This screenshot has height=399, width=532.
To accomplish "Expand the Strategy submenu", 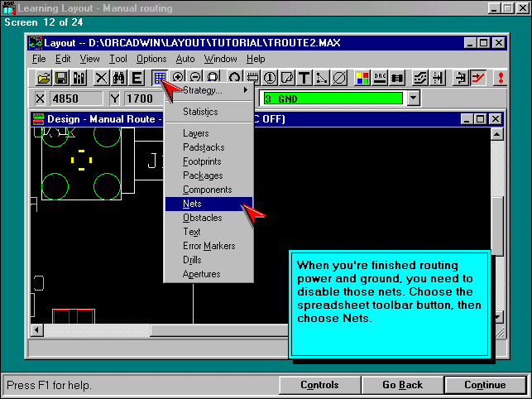I will pos(208,90).
